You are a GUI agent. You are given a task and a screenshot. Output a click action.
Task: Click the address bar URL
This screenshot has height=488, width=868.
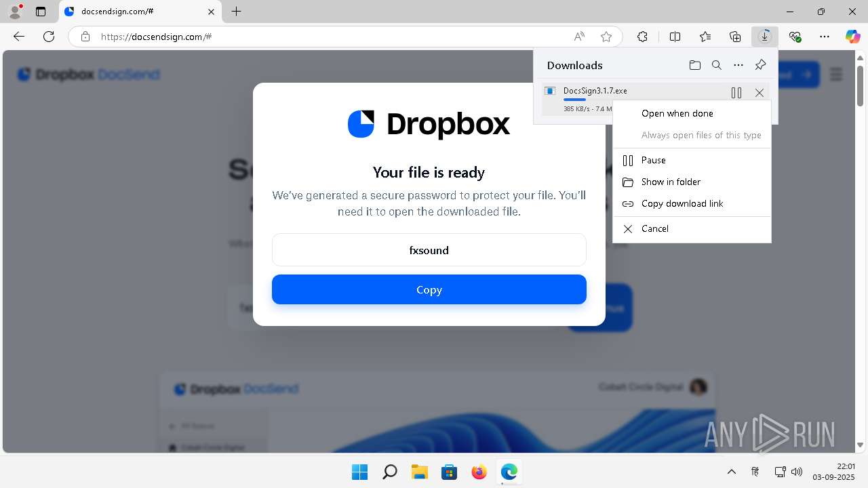[x=156, y=37]
